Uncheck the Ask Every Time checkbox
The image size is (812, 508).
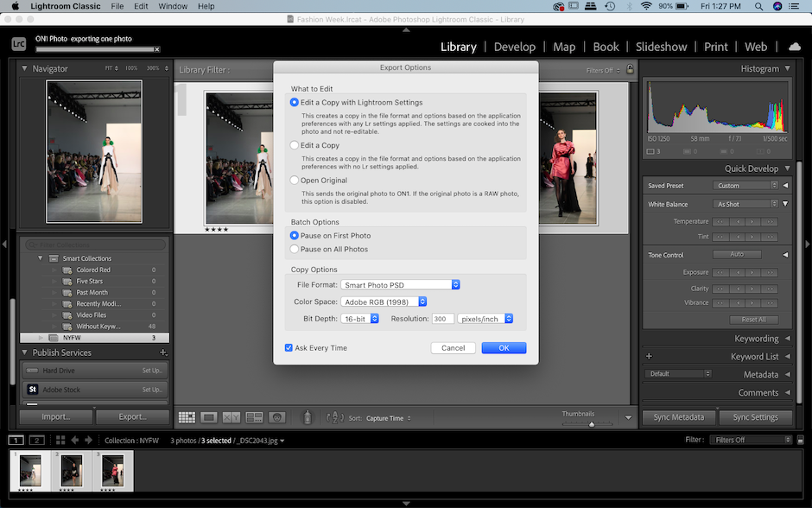click(x=289, y=347)
